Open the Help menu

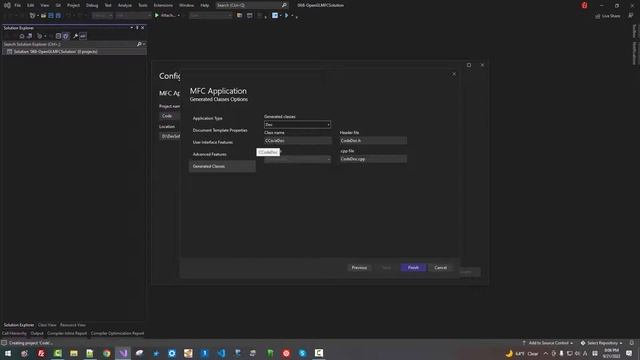pos(205,5)
